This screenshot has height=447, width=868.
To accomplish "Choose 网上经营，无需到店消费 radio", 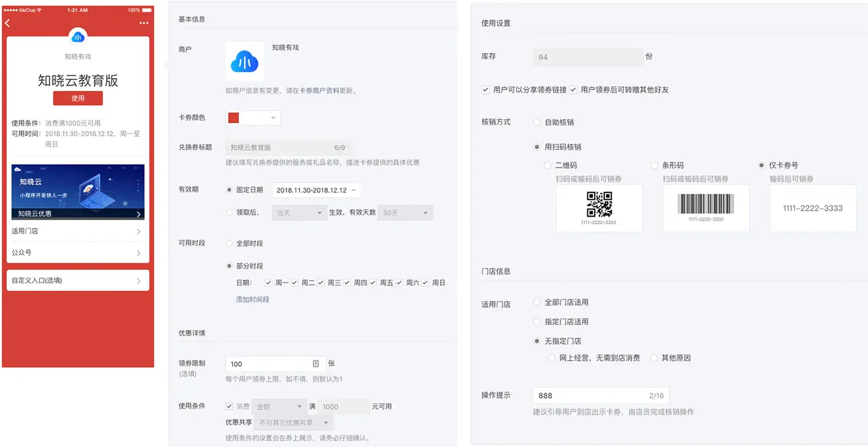I will 552,358.
